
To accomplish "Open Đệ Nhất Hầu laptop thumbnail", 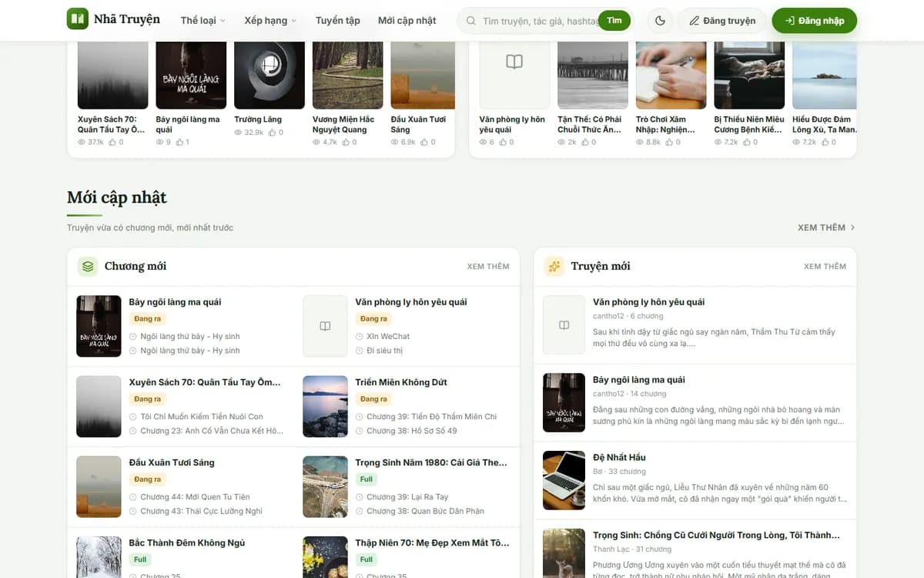I will pos(564,480).
